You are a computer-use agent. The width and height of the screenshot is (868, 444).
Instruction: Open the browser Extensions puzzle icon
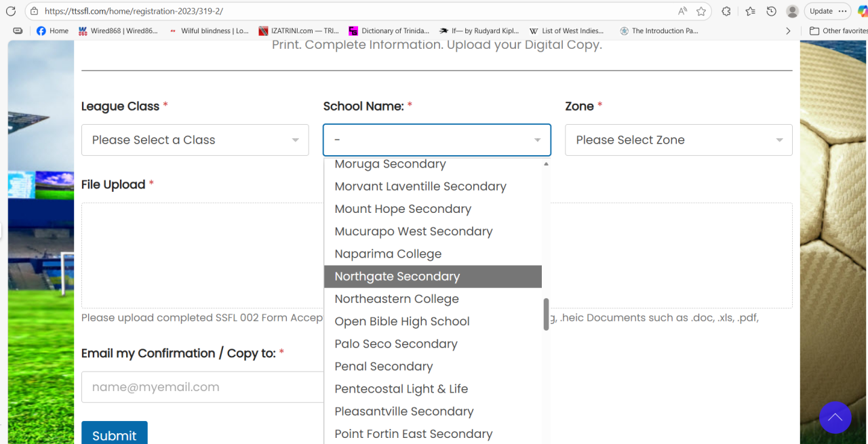[x=726, y=12]
